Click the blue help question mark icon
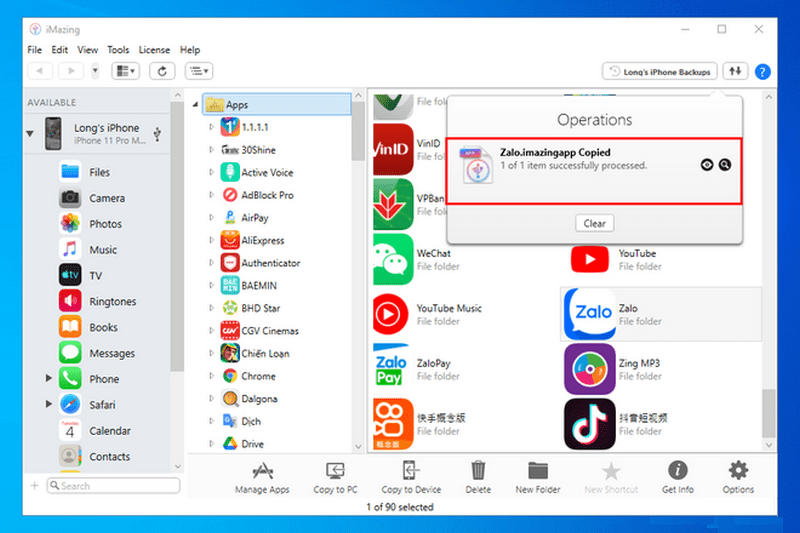 pos(762,71)
